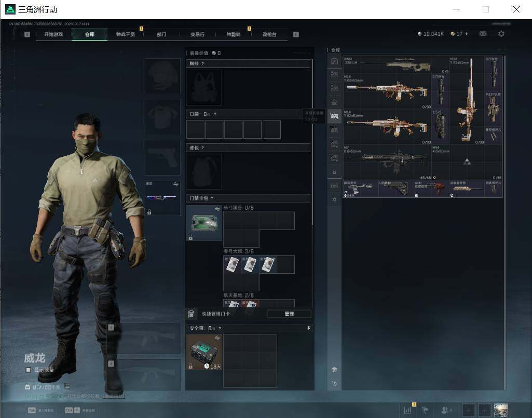532x418 pixels.
Task: Click the 开始游戏 button
Action: click(53, 34)
